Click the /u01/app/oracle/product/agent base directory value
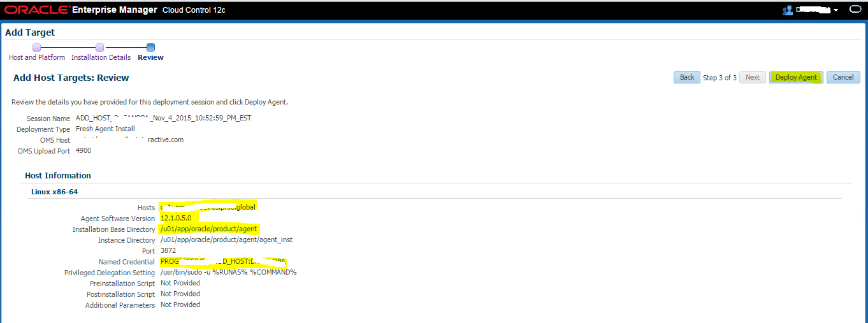The height and width of the screenshot is (323, 868). coord(210,229)
